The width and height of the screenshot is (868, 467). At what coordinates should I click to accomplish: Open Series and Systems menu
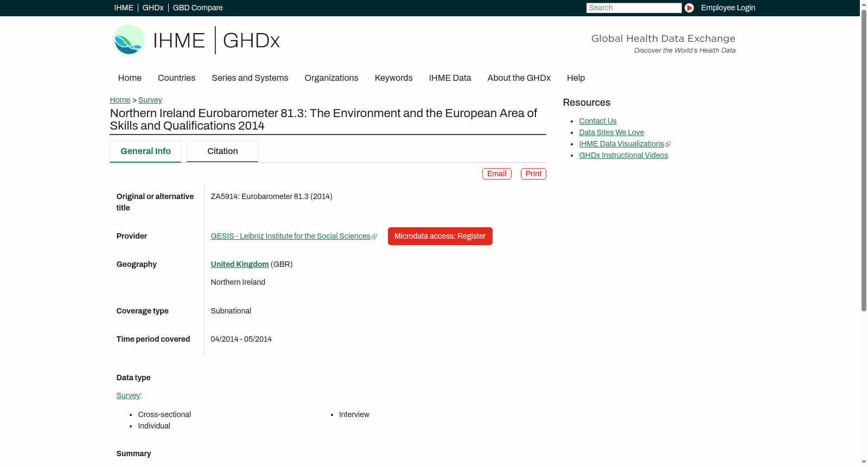click(250, 78)
